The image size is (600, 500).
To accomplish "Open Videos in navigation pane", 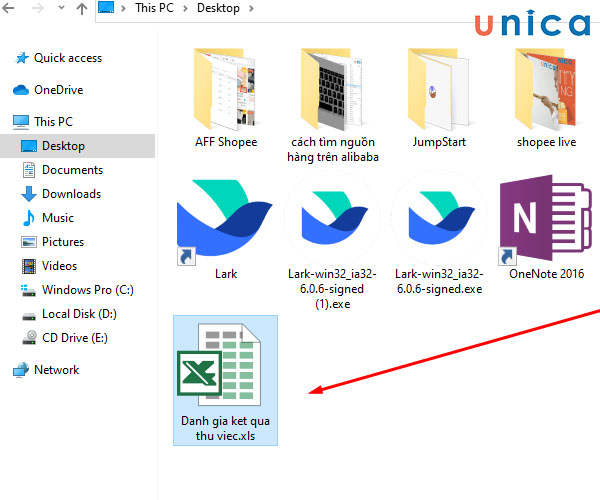I will (x=59, y=265).
